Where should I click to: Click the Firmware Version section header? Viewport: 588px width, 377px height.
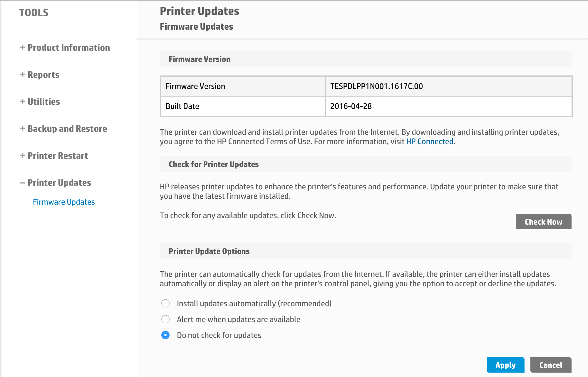[199, 59]
